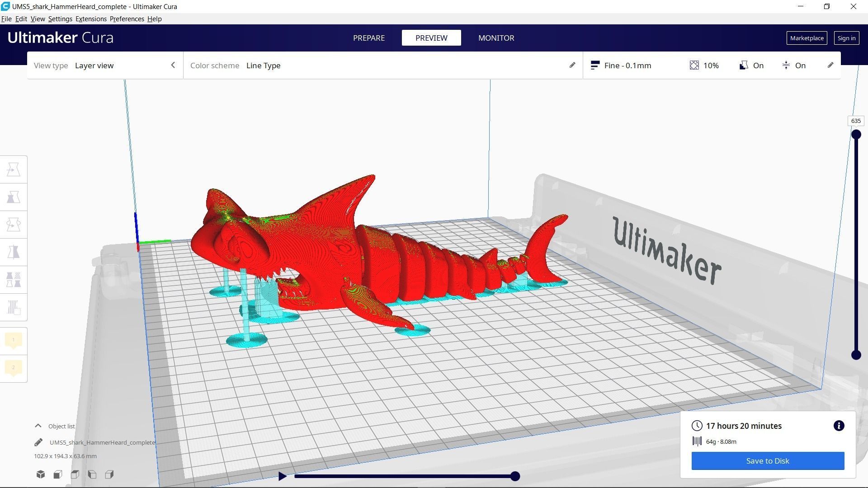Switch to 3D perspective view cube icon
The width and height of the screenshot is (868, 488).
click(41, 474)
